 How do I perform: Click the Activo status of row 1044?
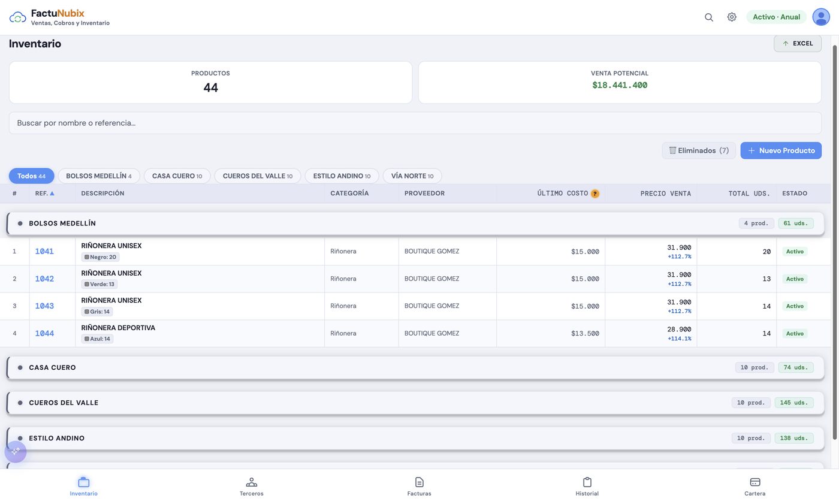coord(795,333)
